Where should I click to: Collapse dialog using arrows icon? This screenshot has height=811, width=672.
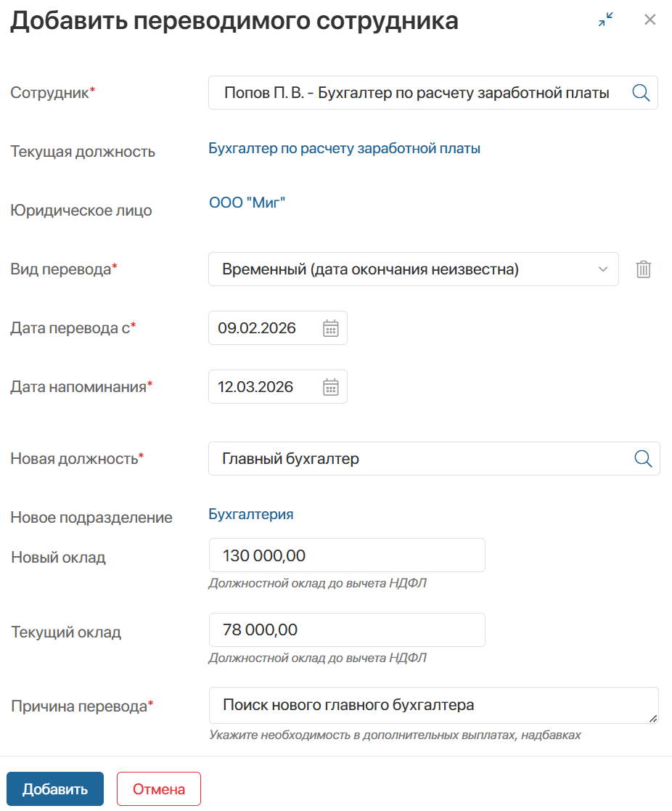point(605,20)
